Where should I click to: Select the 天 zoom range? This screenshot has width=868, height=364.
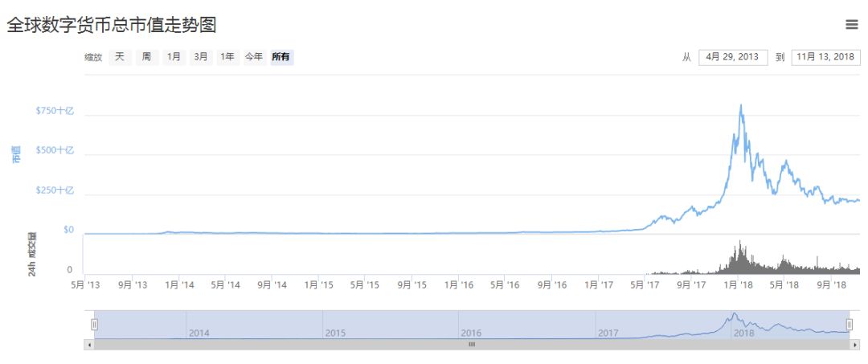pyautogui.click(x=120, y=57)
